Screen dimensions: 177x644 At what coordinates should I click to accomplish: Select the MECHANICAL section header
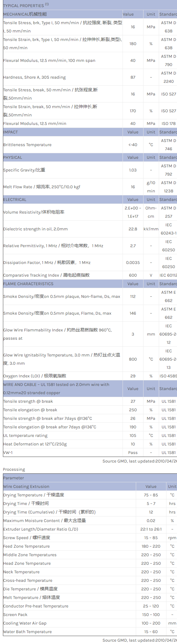25,14
